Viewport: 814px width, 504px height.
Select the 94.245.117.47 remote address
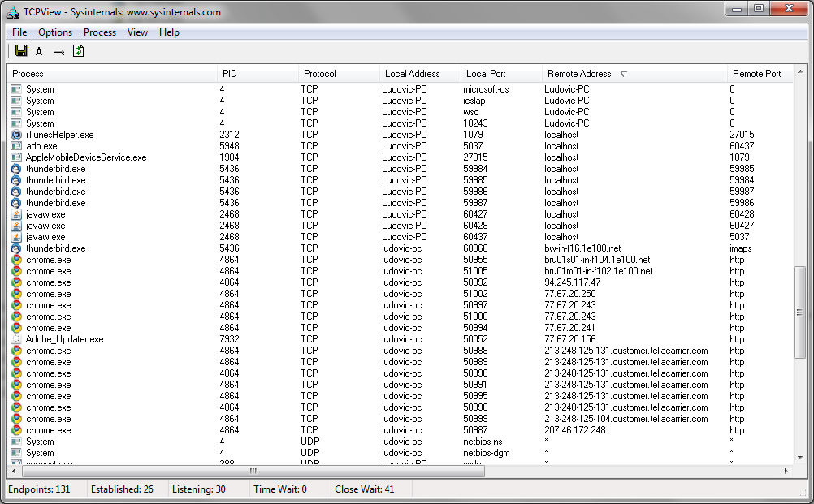[x=572, y=282]
